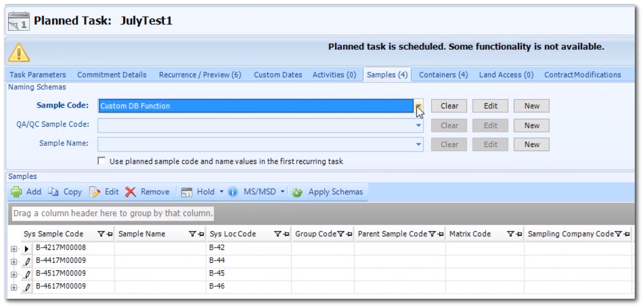Pin the Sys Sample Code column
The height and width of the screenshot is (308, 644).
(x=109, y=234)
